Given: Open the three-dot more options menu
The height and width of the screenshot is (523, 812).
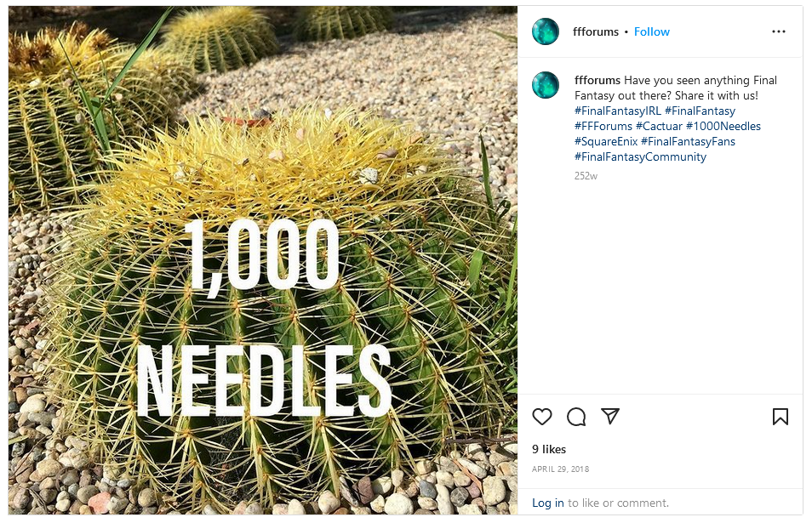Looking at the screenshot, I should point(779,31).
